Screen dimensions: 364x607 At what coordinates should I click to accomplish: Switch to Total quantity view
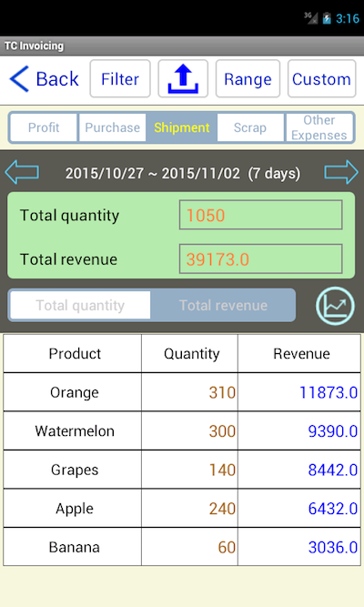(x=80, y=306)
